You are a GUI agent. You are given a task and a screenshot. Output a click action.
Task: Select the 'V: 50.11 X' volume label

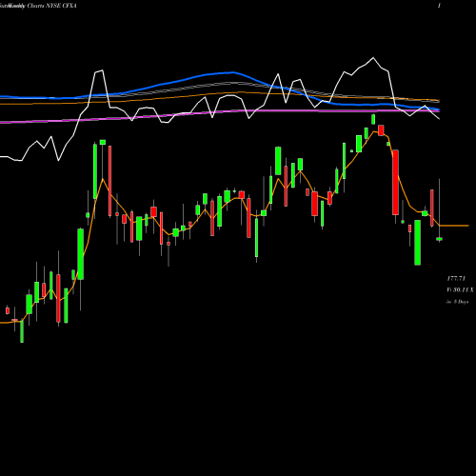click(x=460, y=289)
